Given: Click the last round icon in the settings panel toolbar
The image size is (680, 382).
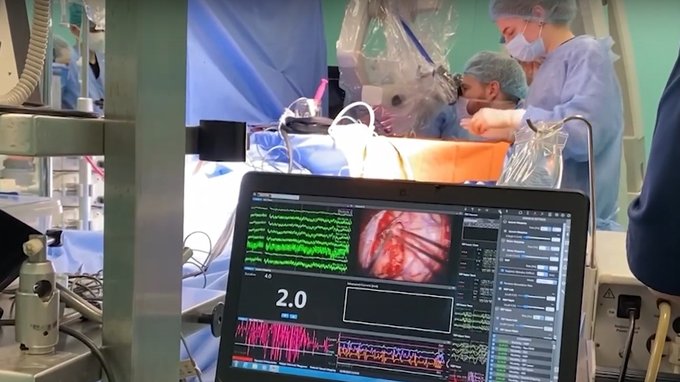Looking at the screenshot, I should pos(569,215).
